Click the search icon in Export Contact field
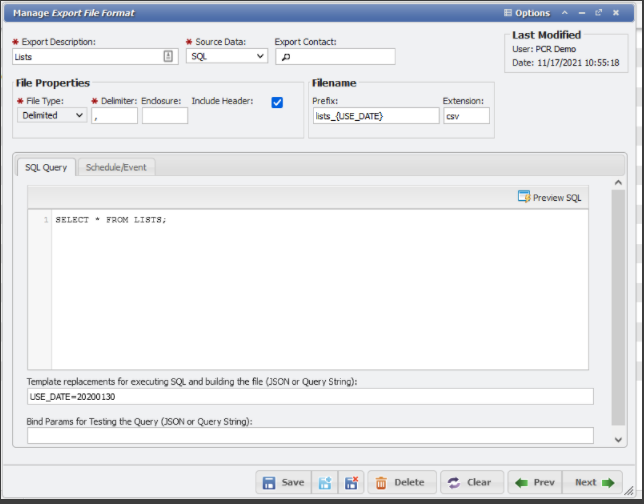This screenshot has height=504, width=644. [285, 58]
